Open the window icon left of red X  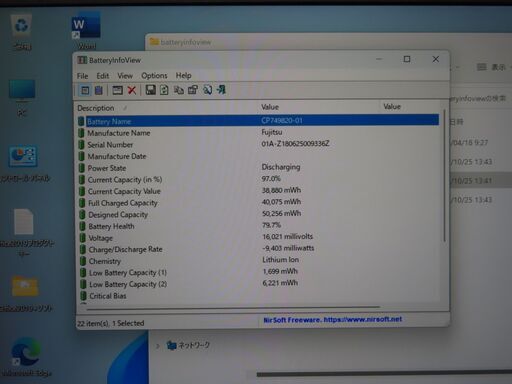[117, 90]
